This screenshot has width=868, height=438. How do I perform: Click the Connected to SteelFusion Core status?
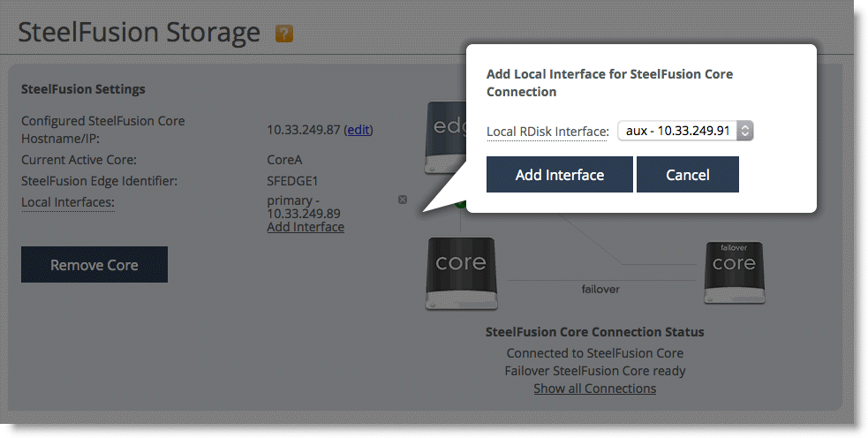tap(594, 353)
